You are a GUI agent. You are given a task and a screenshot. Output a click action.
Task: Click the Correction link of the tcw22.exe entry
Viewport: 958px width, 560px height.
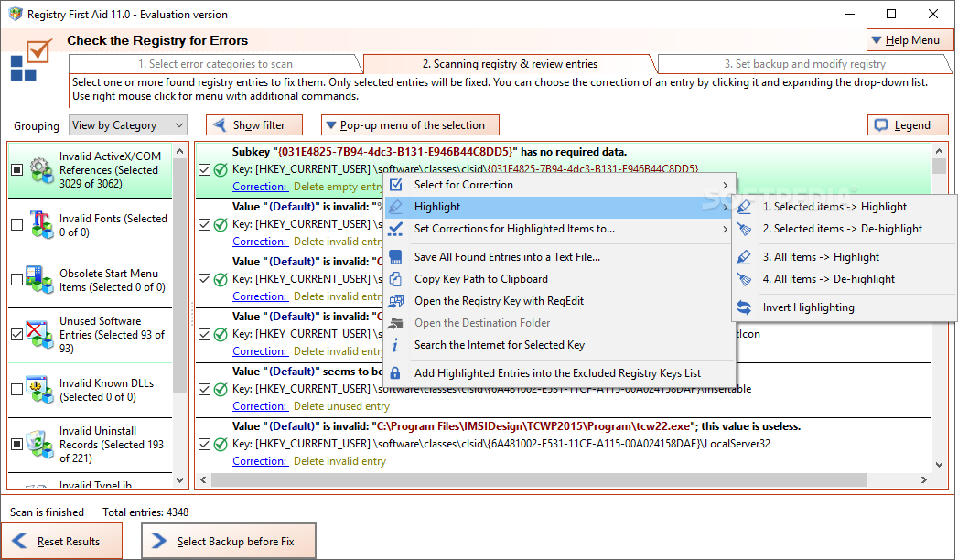(260, 462)
